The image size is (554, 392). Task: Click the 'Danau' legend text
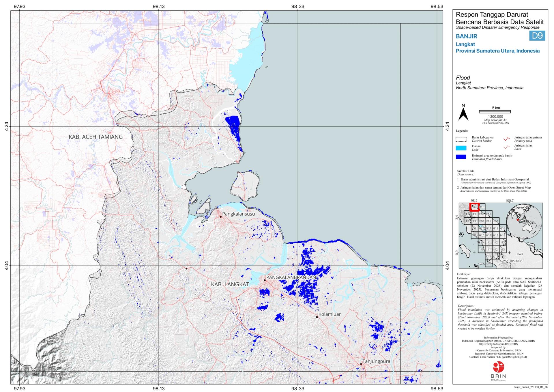click(x=476, y=146)
